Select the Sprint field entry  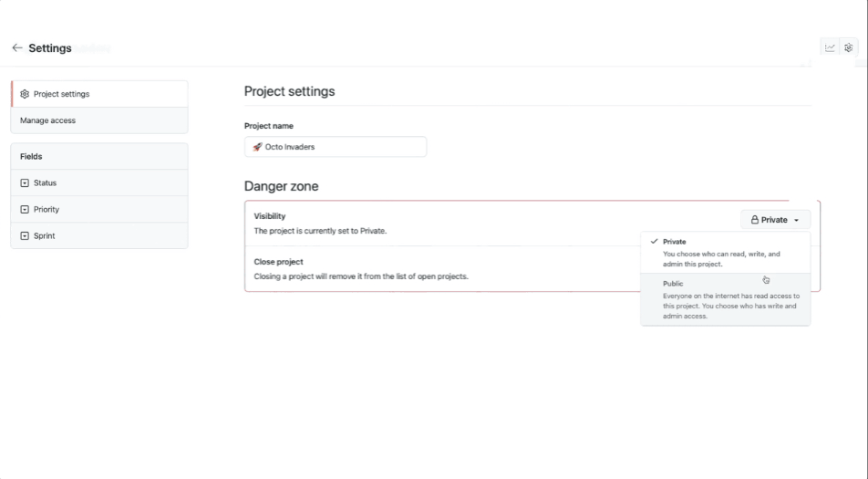click(45, 236)
